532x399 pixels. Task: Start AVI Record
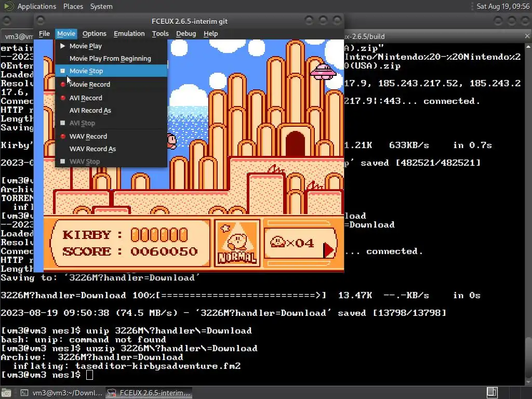coord(111,98)
